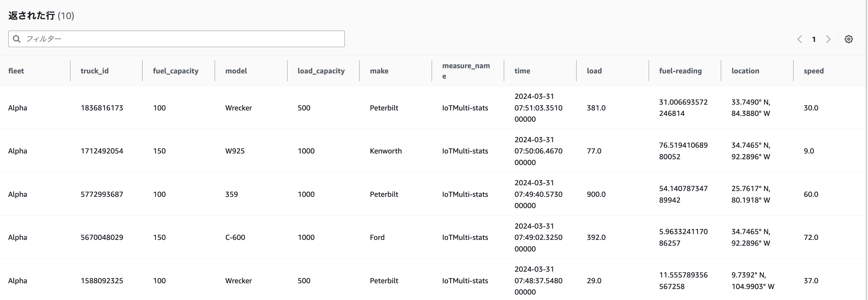Sort by time column header
The height and width of the screenshot is (300, 868).
pos(522,71)
